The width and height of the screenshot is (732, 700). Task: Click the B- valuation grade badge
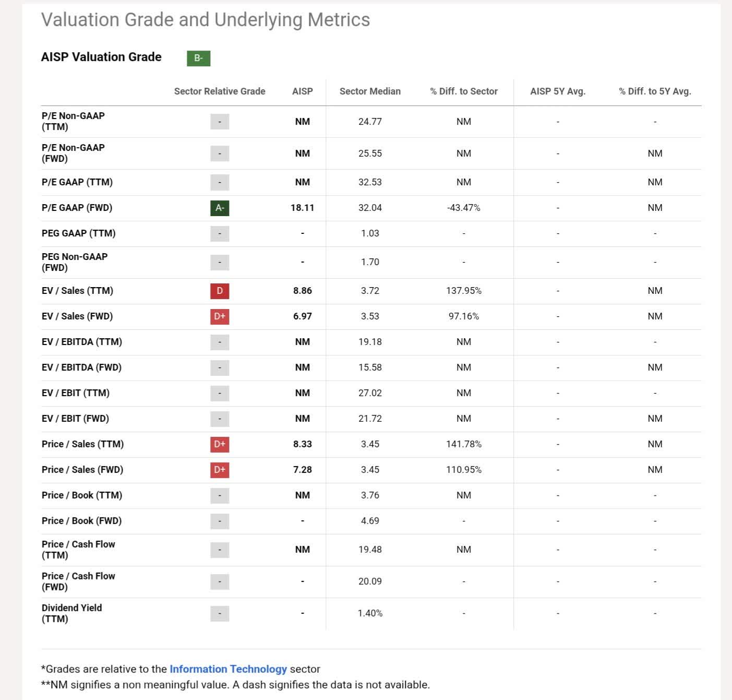198,58
